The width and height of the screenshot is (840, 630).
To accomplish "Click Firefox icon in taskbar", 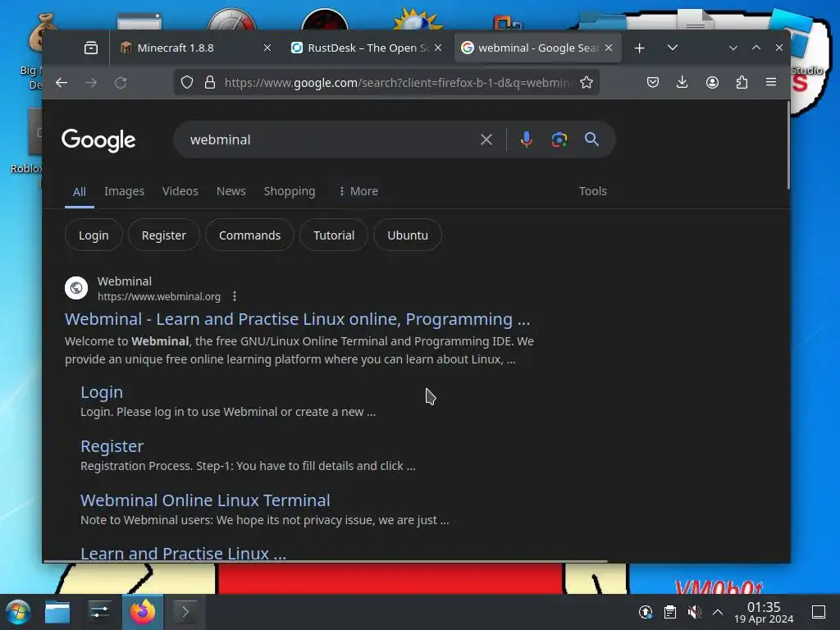I will [143, 612].
